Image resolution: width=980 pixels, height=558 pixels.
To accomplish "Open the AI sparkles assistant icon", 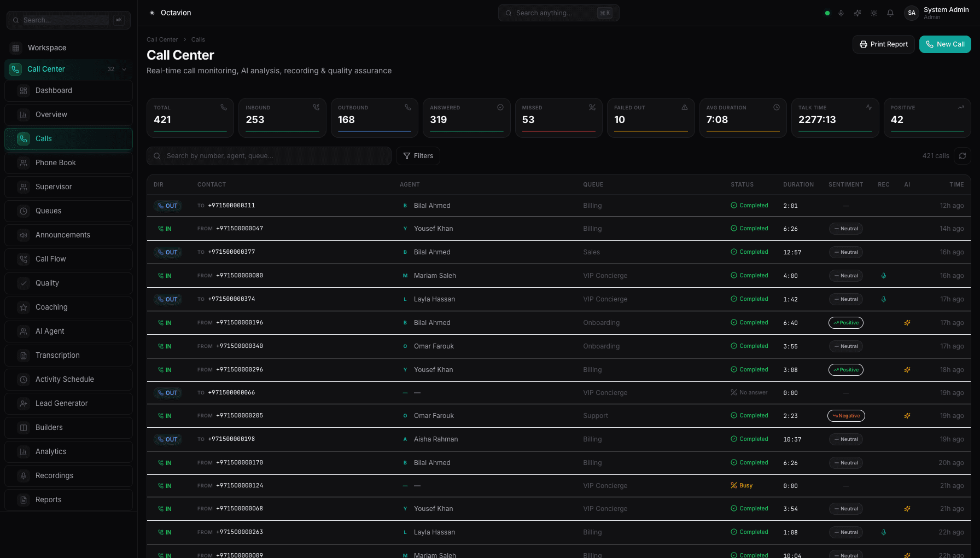I will [x=857, y=13].
